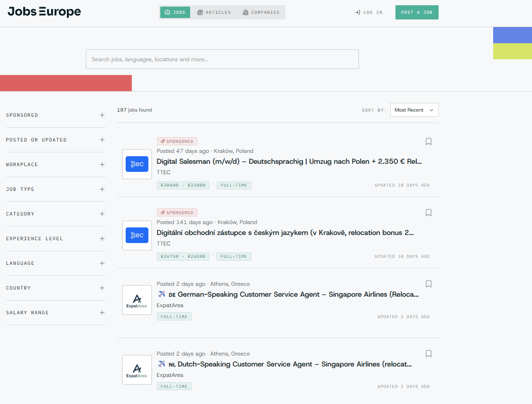Expand the Salary Range filter

pyautogui.click(x=55, y=312)
